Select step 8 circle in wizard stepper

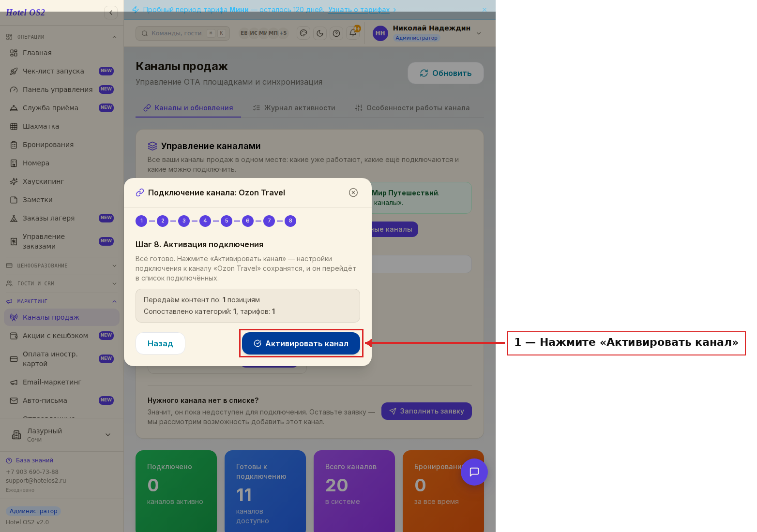click(290, 221)
